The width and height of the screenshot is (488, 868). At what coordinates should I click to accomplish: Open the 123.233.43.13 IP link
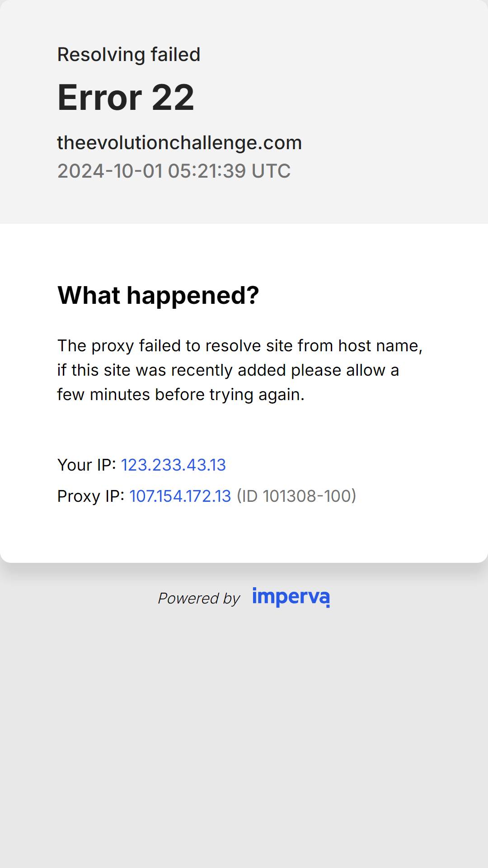tap(174, 465)
